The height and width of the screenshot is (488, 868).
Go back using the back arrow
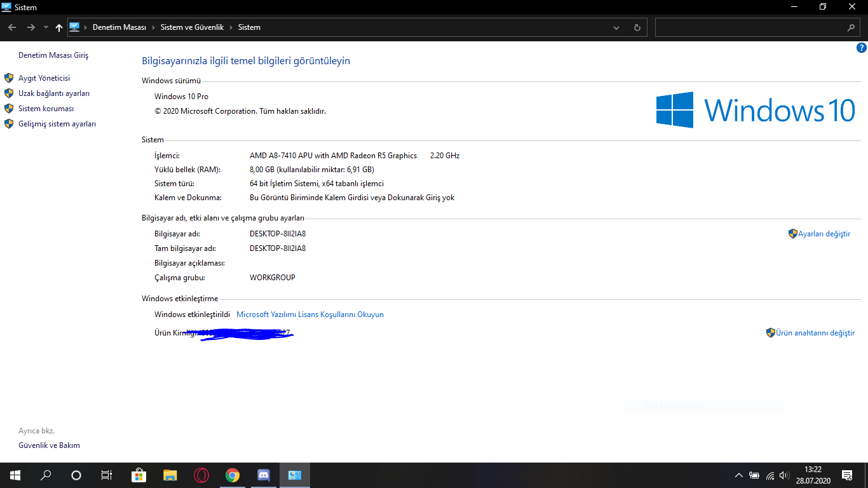[12, 27]
